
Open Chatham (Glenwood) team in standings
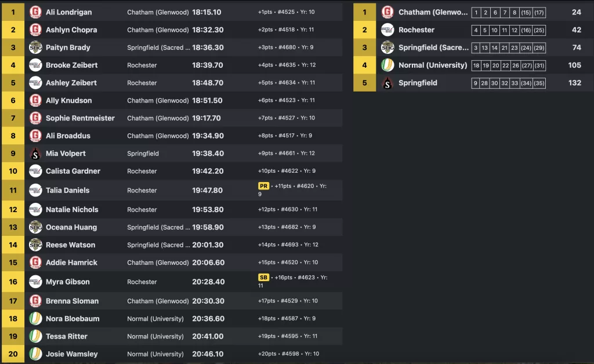pyautogui.click(x=433, y=12)
